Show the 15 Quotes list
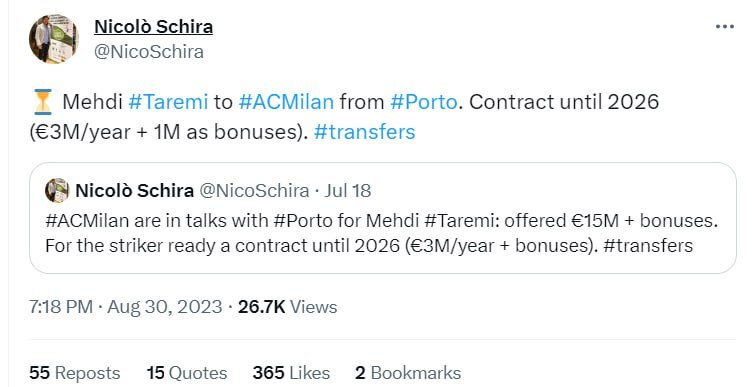This screenshot has height=387, width=756. tap(187, 373)
